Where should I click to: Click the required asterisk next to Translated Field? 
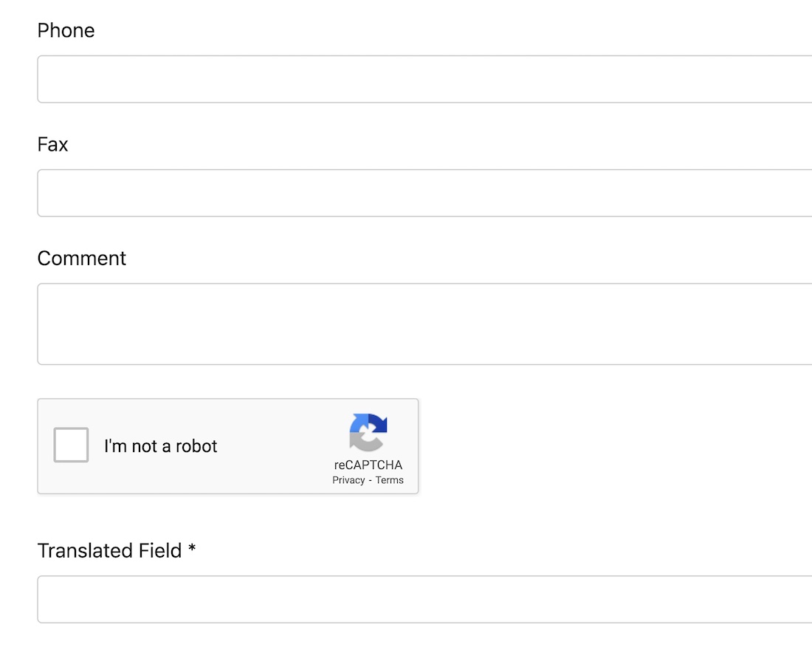click(192, 549)
